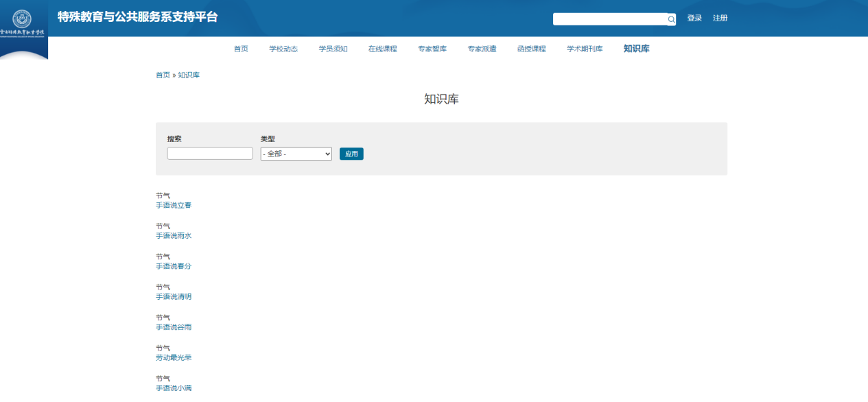Go to 学校动态 in the navigation bar
The width and height of the screenshot is (868, 402).
click(283, 49)
